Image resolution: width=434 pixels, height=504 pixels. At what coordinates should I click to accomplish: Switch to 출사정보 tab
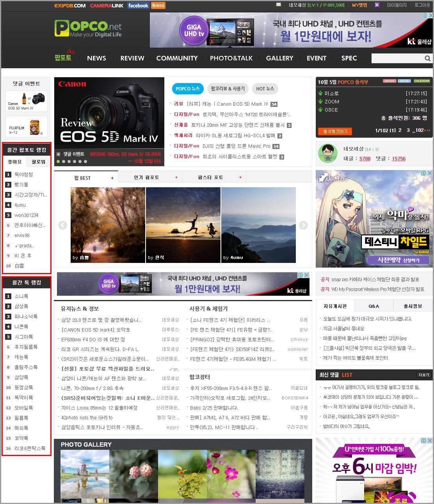pyautogui.click(x=413, y=306)
